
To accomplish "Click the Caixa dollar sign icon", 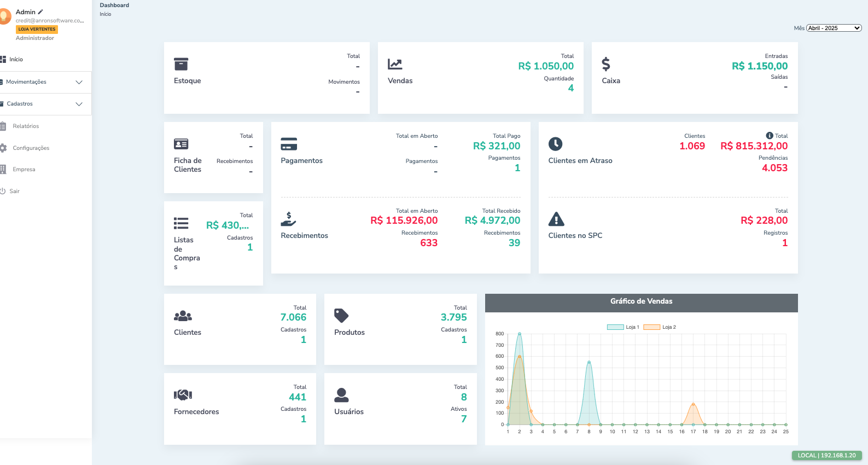I will tap(605, 64).
